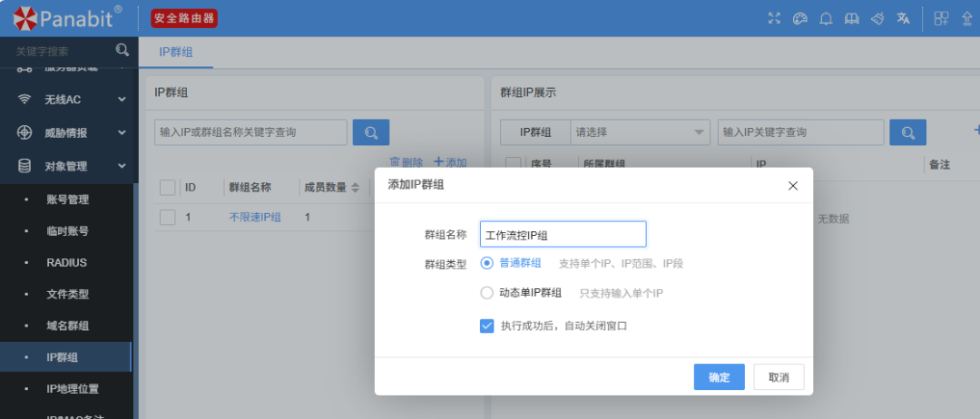Click the 确定 button
This screenshot has height=419, width=980.
(720, 377)
